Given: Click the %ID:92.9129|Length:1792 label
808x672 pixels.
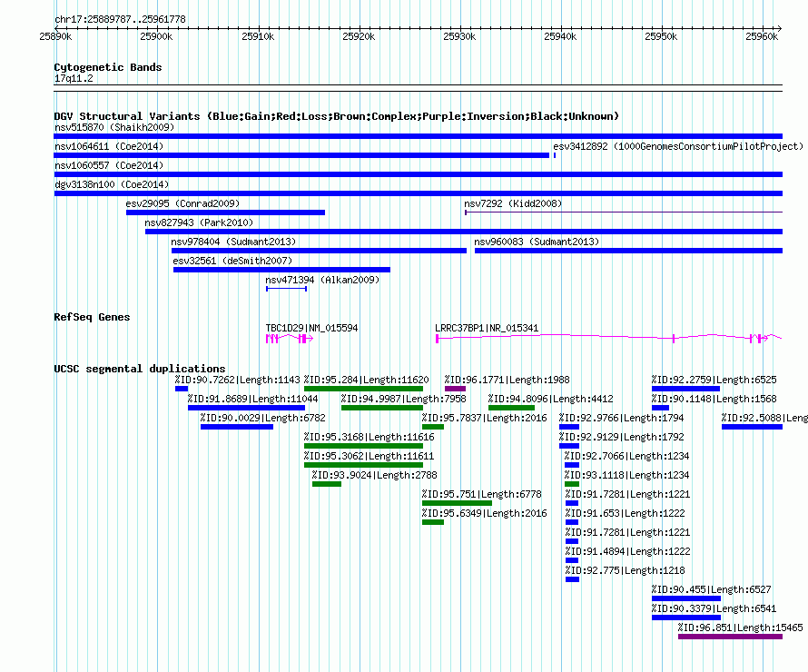Looking at the screenshot, I should pyautogui.click(x=622, y=437).
